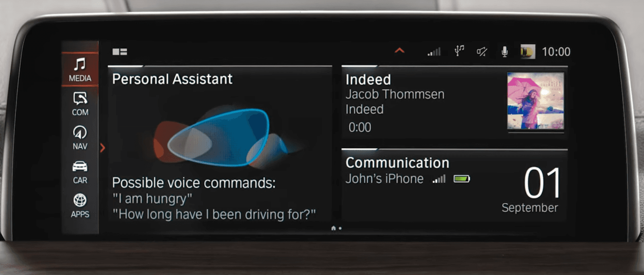This screenshot has width=644, height=275.
Task: Expand the sidebar with the red arrow
Action: pos(102,148)
